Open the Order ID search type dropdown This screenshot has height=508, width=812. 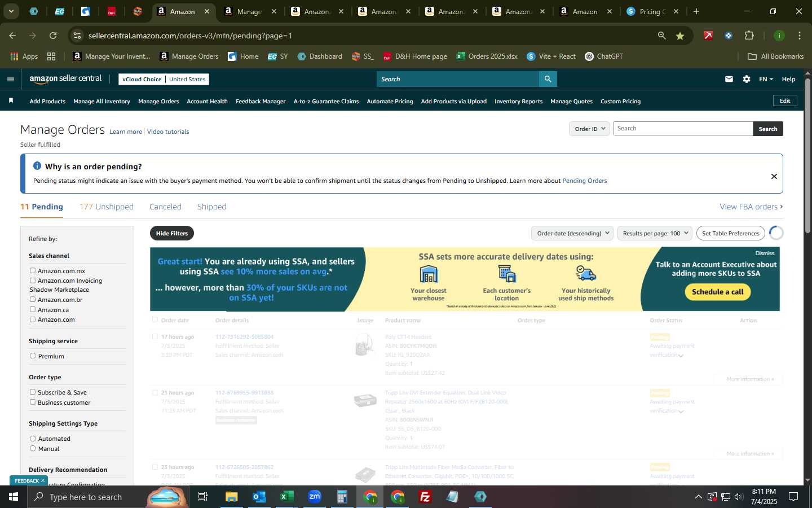pos(589,129)
